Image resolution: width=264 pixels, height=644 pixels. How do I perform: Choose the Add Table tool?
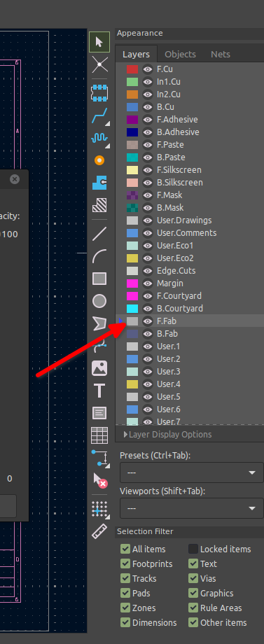pos(99,435)
